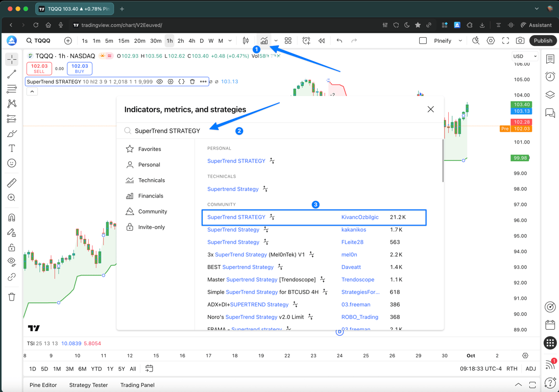559x392 pixels.
Task: Open the Indicators button in top toolbar
Action: tap(264, 41)
